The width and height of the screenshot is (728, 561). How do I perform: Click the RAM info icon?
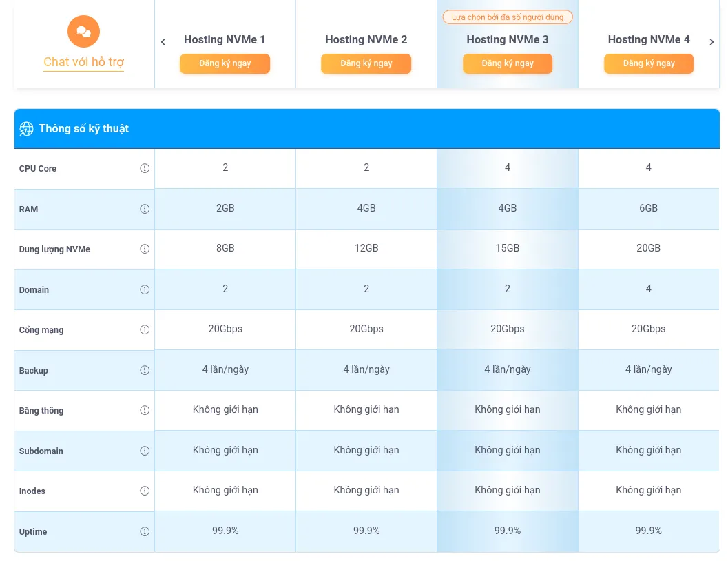tap(145, 209)
